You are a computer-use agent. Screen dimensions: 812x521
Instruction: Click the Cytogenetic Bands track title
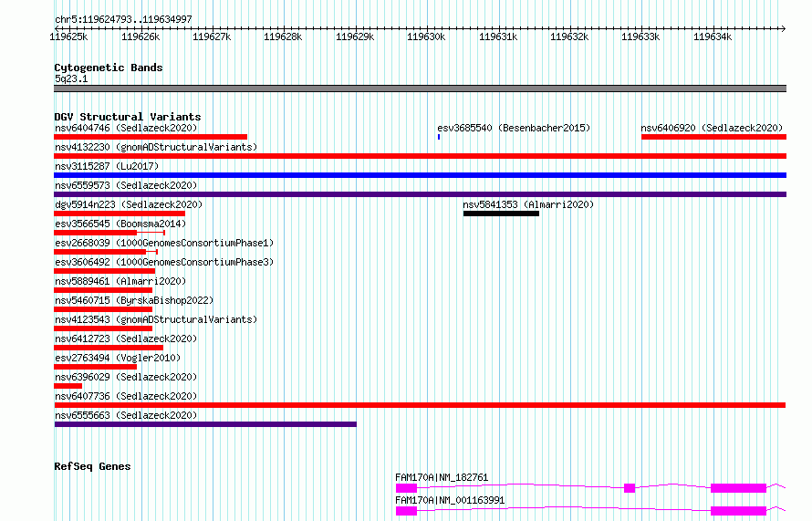[109, 68]
